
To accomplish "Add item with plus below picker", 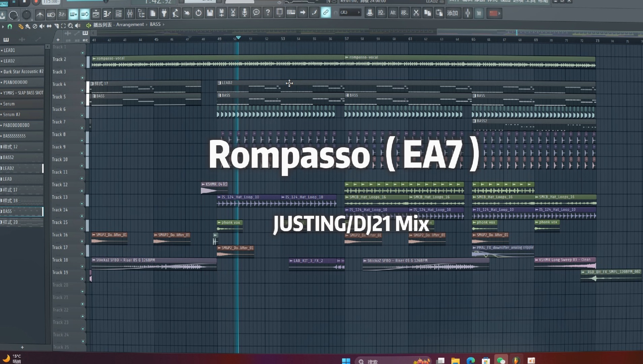I will [22, 347].
